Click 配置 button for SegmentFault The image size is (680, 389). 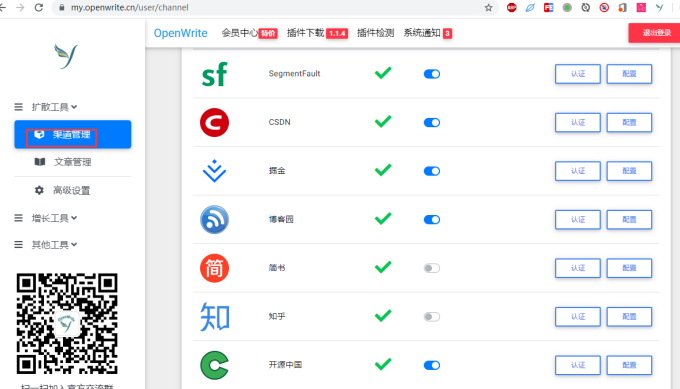(629, 74)
